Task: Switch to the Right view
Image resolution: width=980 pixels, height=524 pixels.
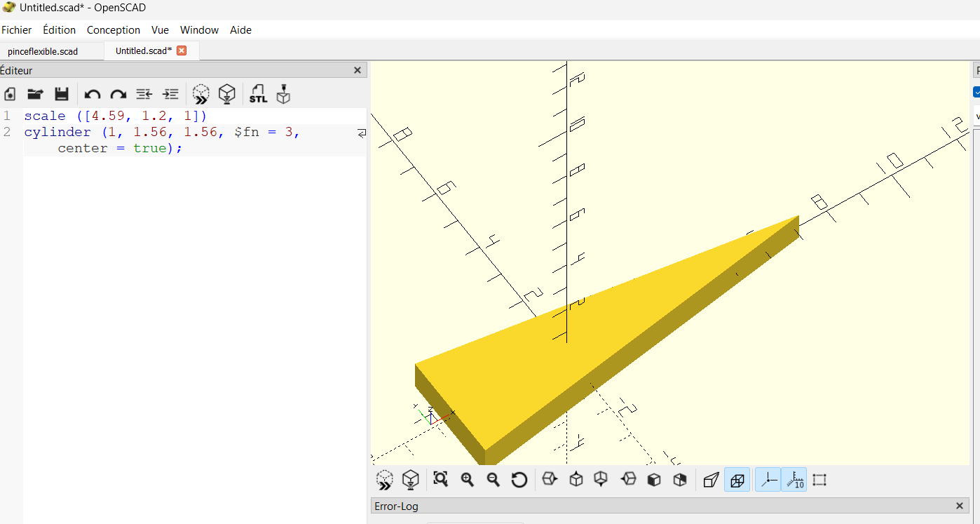Action: [x=550, y=480]
